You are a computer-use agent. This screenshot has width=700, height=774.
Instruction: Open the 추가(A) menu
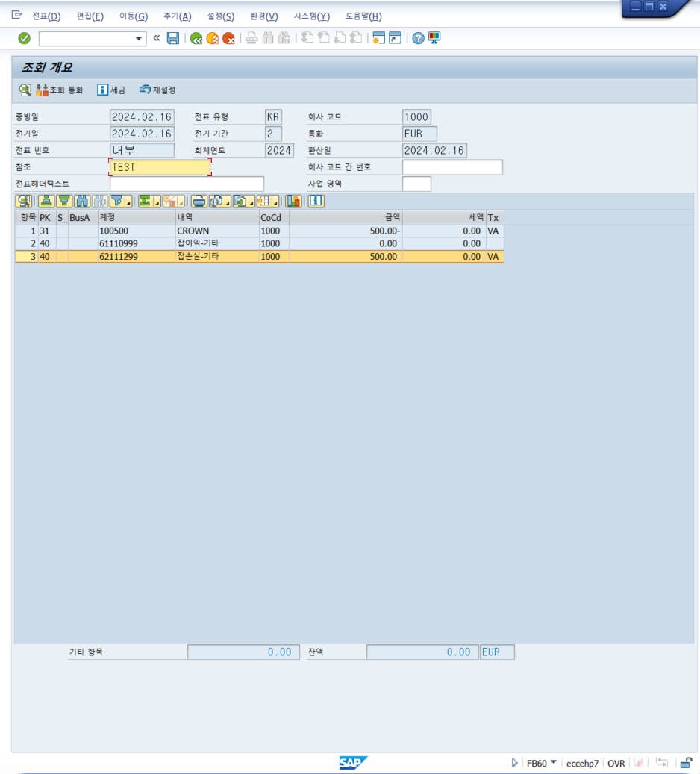coord(177,16)
